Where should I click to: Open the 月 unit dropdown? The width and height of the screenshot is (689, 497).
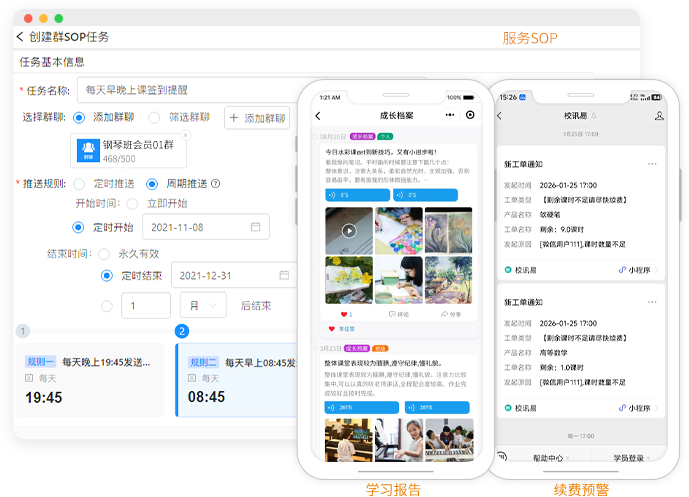(x=203, y=305)
